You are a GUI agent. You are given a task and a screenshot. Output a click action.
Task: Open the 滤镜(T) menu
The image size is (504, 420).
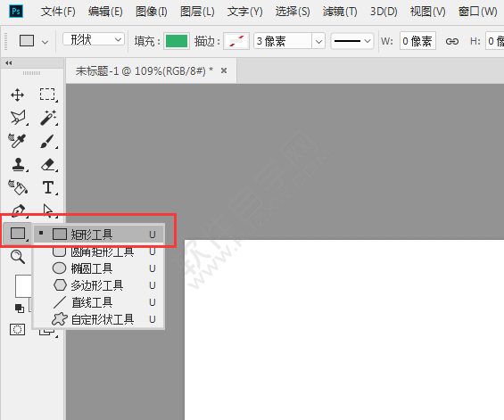click(x=340, y=12)
